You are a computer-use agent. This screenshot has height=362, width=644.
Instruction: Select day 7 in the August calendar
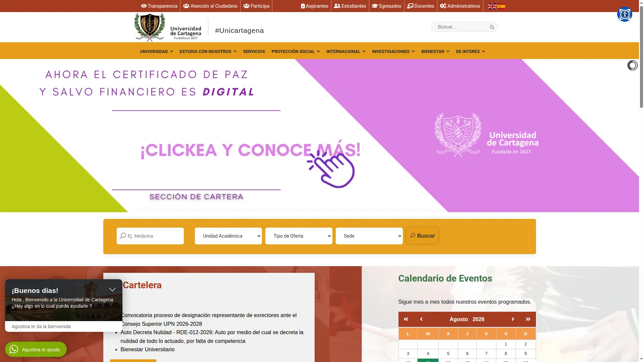(x=486, y=354)
